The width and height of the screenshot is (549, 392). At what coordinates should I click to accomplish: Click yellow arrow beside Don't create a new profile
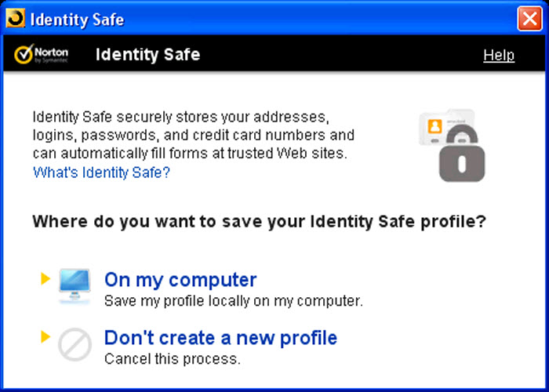45,336
